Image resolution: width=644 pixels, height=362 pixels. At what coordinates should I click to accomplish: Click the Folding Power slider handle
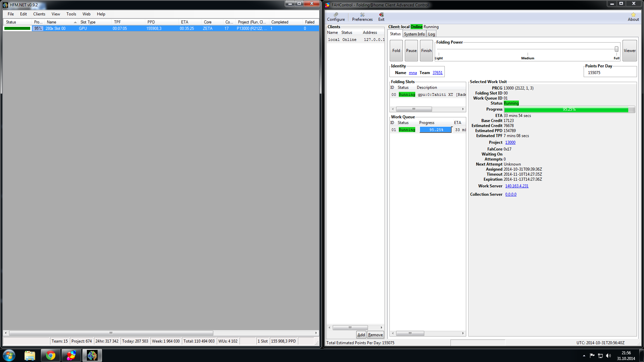[616, 49]
